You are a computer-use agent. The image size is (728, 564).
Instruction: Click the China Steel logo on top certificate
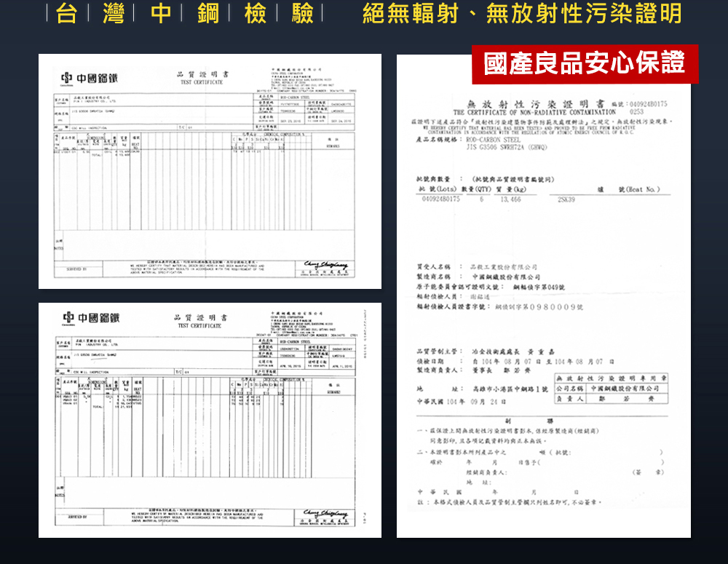[x=90, y=78]
